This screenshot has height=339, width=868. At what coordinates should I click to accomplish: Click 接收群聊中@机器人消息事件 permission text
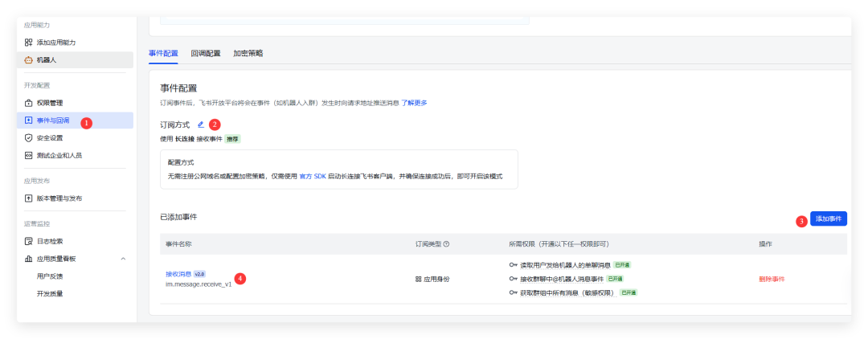[x=561, y=279]
